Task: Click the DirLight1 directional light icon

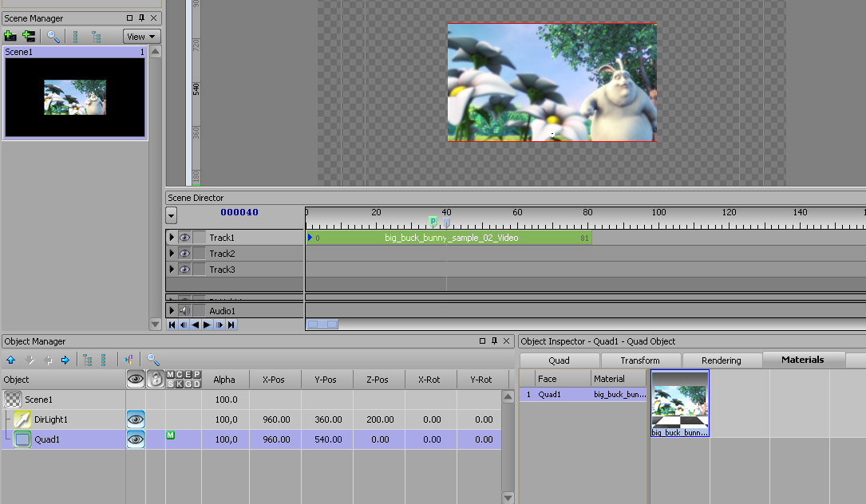Action: [x=22, y=419]
